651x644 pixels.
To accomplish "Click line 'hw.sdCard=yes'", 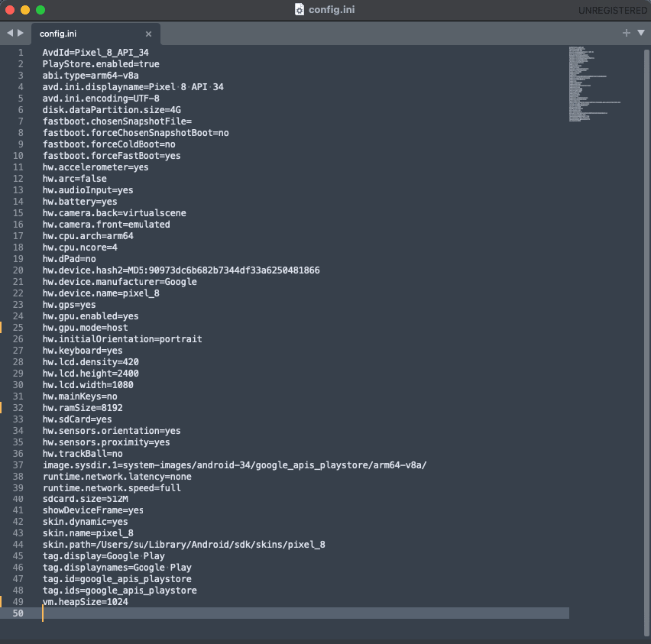I will coord(77,419).
